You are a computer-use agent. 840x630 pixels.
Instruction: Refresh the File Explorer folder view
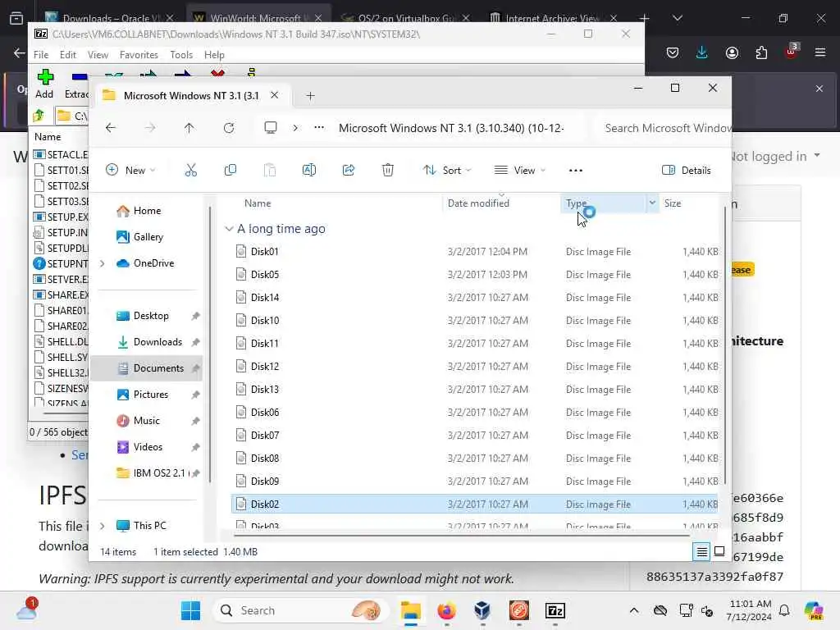coord(229,128)
